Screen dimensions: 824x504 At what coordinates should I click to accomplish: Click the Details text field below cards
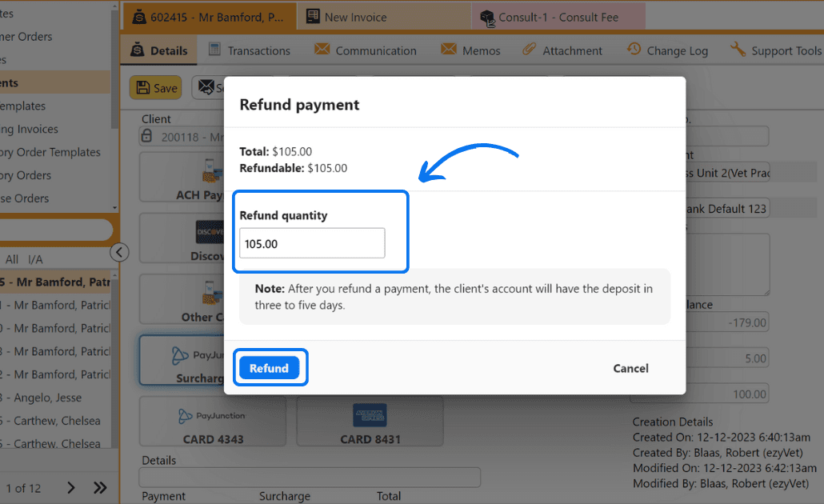(309, 478)
